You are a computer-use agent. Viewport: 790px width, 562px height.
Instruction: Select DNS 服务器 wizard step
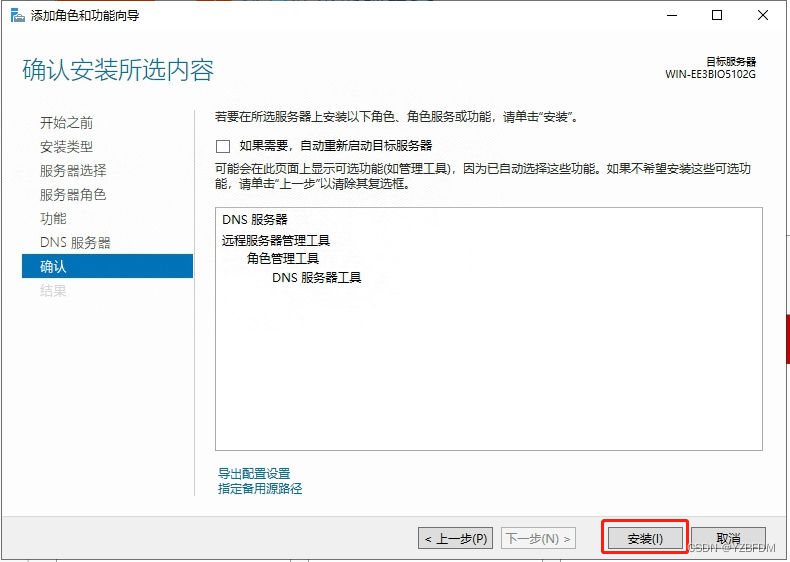click(x=75, y=242)
